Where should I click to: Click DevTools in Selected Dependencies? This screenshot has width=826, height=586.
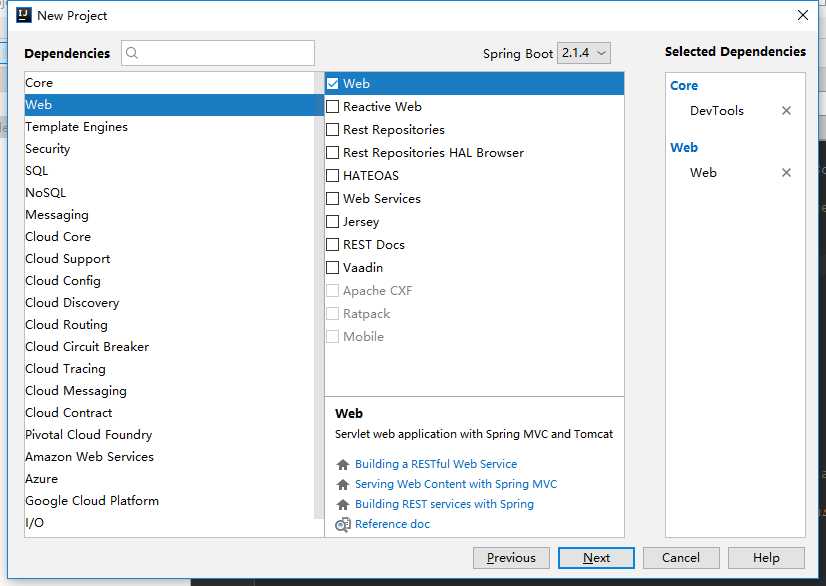(x=716, y=111)
